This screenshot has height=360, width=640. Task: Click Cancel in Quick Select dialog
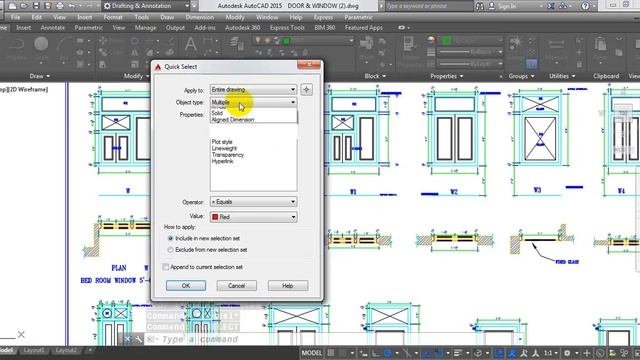pos(237,286)
